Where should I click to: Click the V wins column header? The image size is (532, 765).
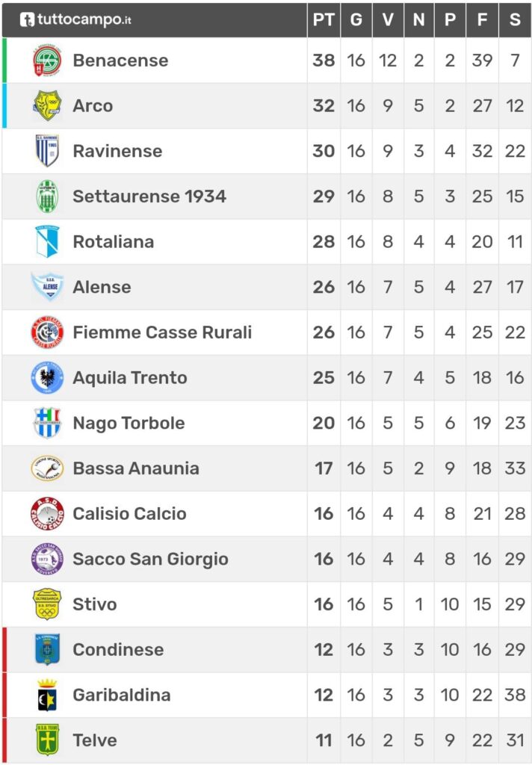pos(388,19)
